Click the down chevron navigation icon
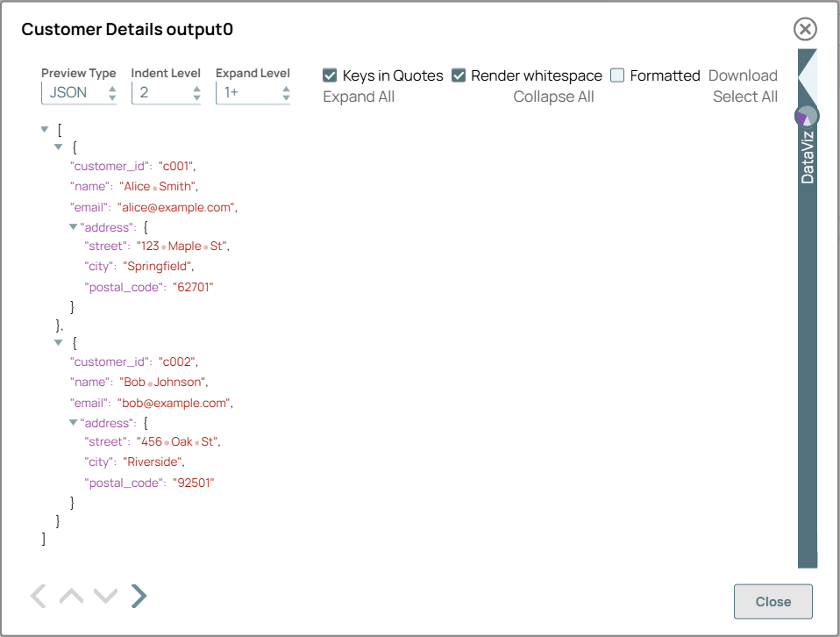The image size is (840, 637). (105, 596)
